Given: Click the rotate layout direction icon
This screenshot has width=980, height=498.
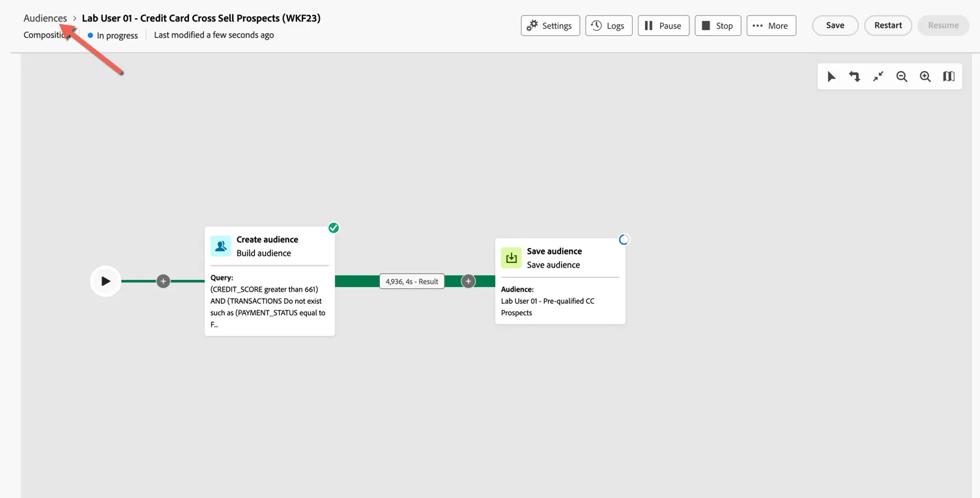Looking at the screenshot, I should (x=854, y=77).
